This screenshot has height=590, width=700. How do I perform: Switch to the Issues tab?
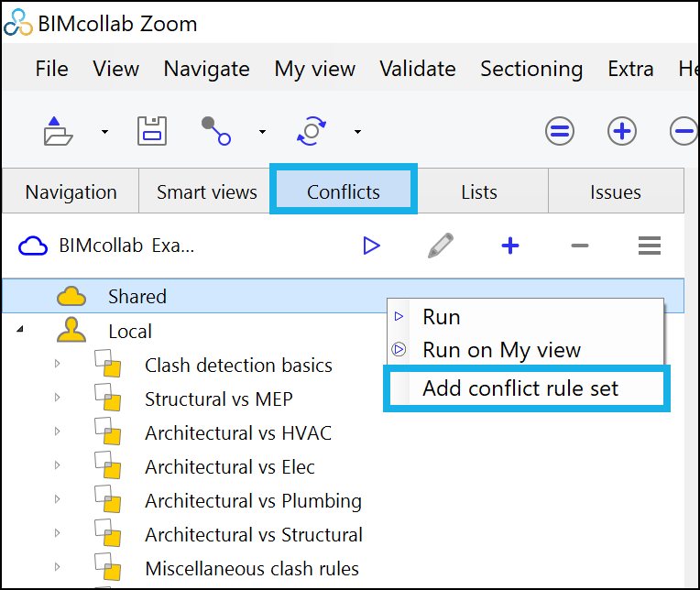pyautogui.click(x=615, y=191)
